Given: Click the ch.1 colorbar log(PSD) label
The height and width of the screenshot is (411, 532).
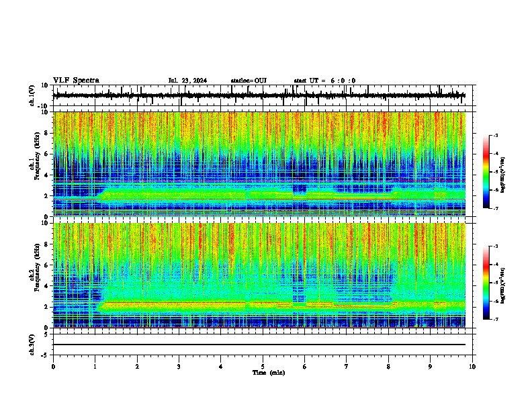Looking at the screenshot, I should click(503, 175).
